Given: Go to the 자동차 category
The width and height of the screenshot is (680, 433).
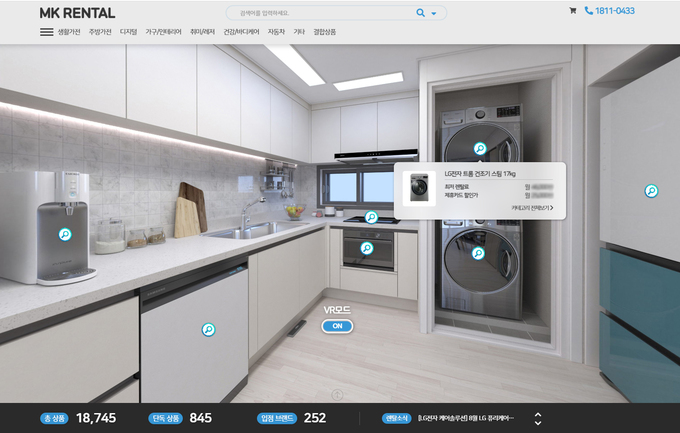Looking at the screenshot, I should point(276,32).
